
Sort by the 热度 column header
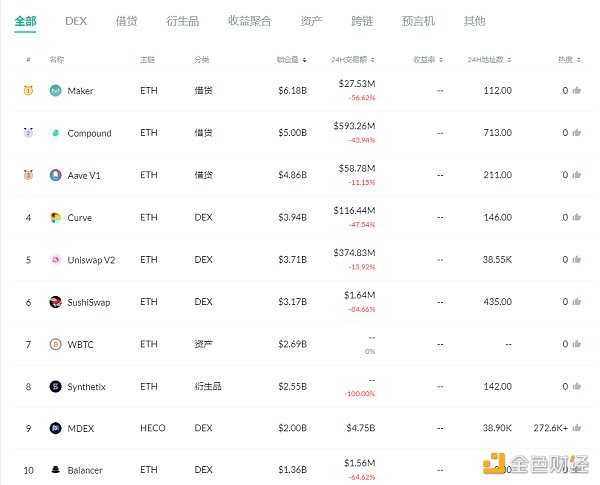[x=569, y=60]
